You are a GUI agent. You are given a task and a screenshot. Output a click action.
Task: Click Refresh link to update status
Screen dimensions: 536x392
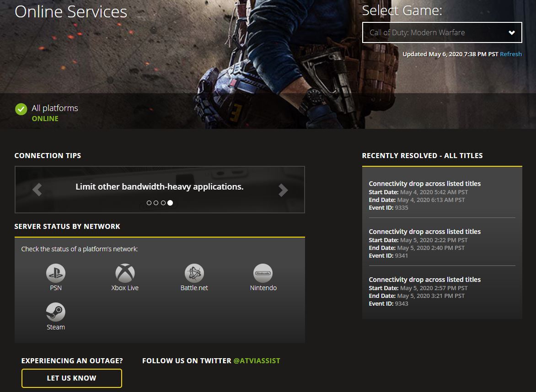(511, 54)
